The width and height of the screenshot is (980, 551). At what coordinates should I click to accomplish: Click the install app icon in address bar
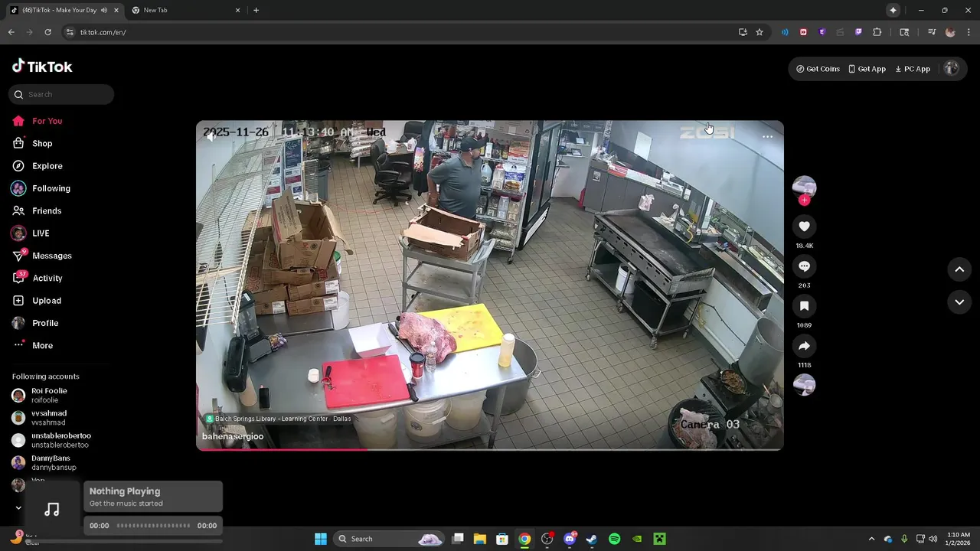(x=743, y=32)
